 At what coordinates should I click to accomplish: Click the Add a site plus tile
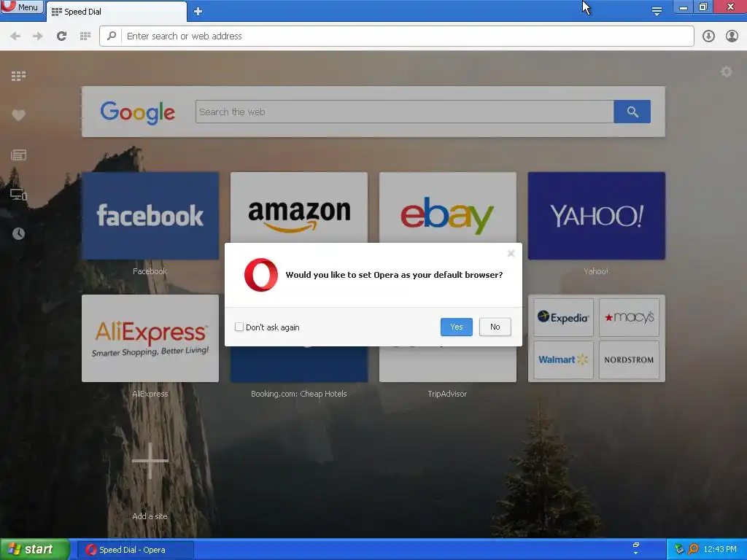pyautogui.click(x=150, y=461)
